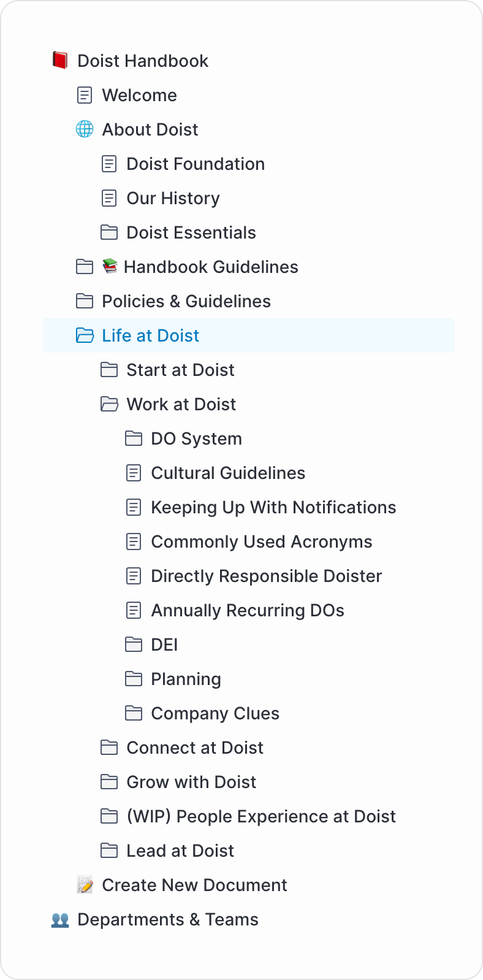The height and width of the screenshot is (980, 483).
Task: Select the Annually Recurring DOs page
Action: 248,610
